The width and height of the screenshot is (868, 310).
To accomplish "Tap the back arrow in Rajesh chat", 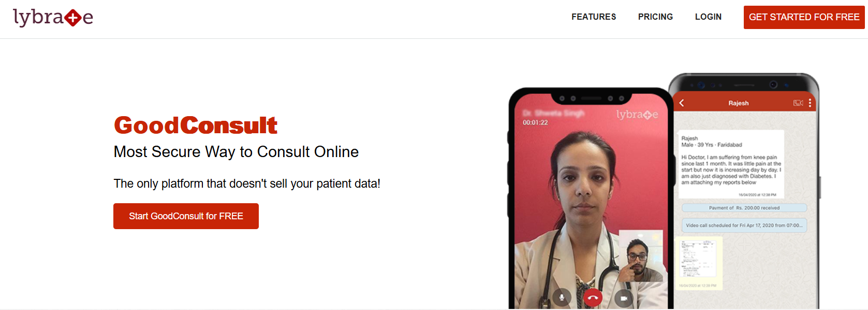I will [682, 103].
